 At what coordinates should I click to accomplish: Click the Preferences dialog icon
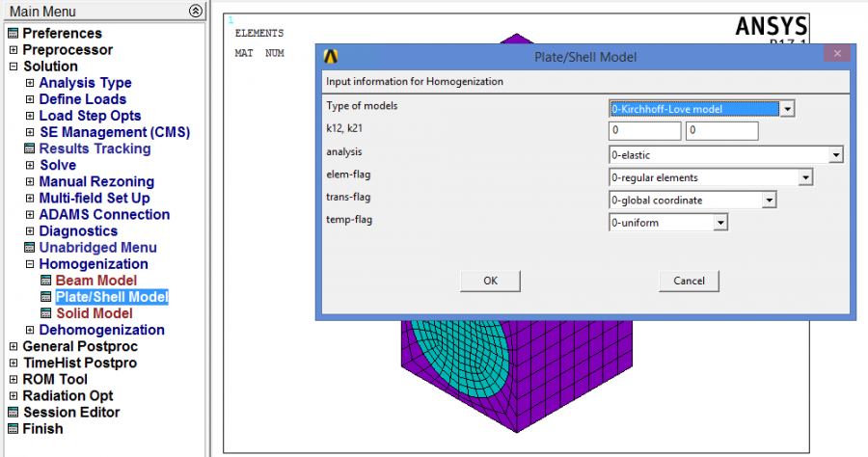(x=14, y=33)
